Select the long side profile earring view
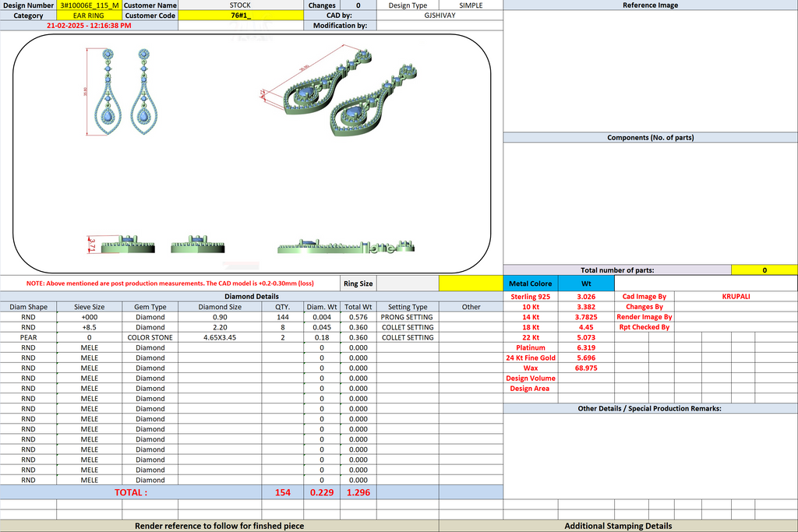 point(346,247)
